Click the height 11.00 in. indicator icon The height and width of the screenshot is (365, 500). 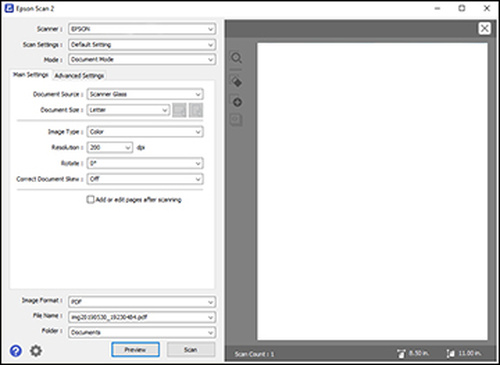point(450,353)
